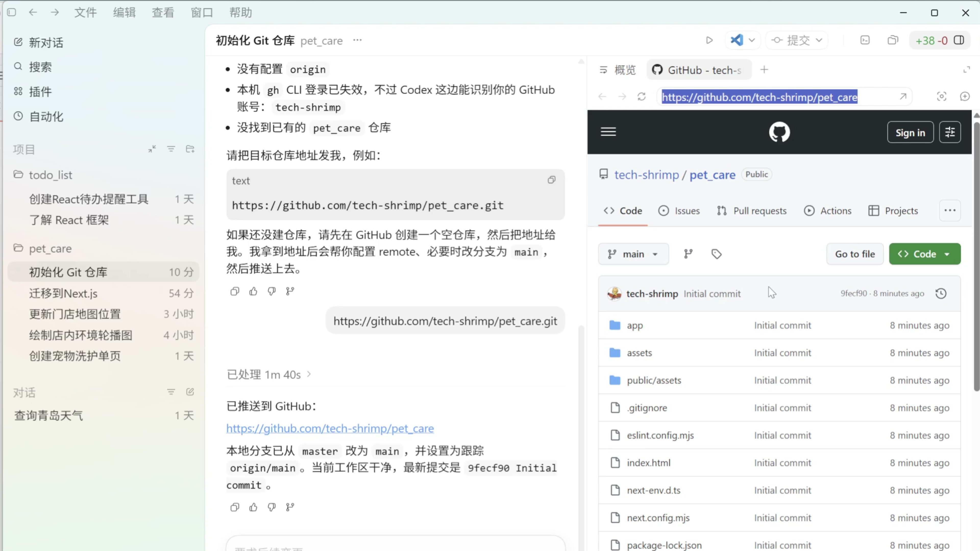
Task: Open the 编辑 menu
Action: [124, 12]
